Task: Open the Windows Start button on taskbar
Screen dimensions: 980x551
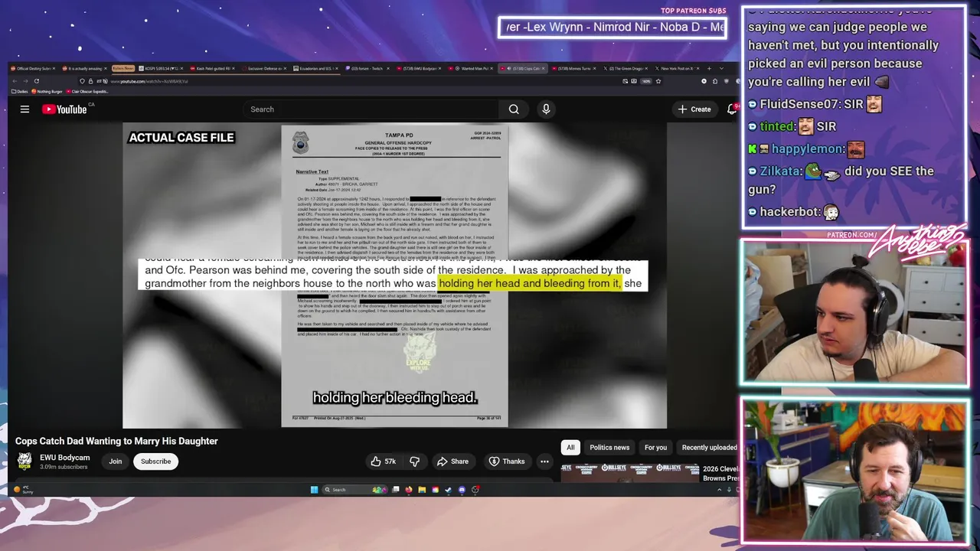Action: tap(314, 490)
